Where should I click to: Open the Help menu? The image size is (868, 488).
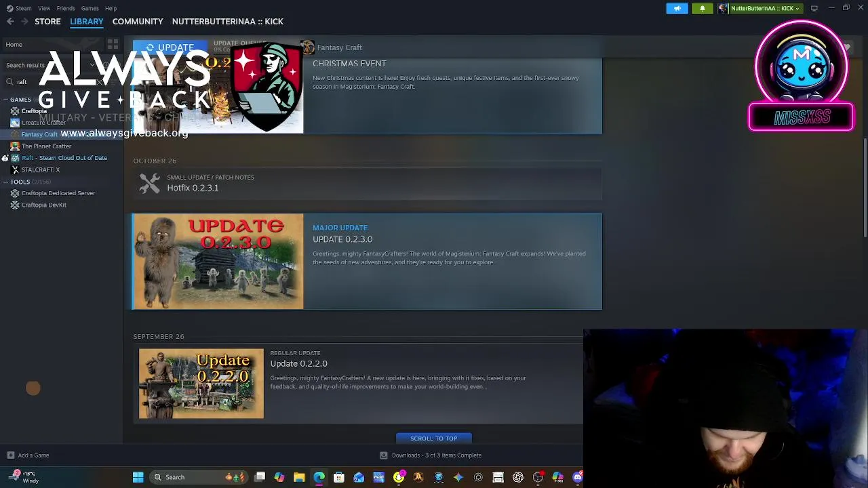click(x=111, y=8)
